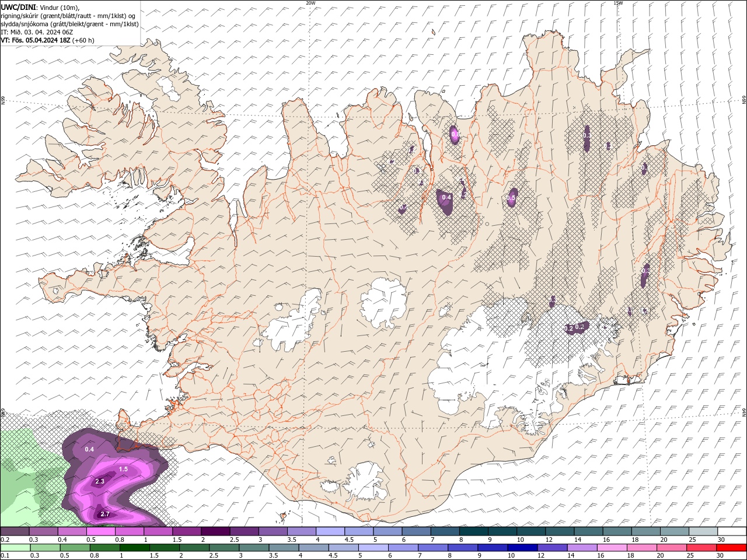Pick the 0.8 snow-scale magenta swatch

tap(129, 532)
